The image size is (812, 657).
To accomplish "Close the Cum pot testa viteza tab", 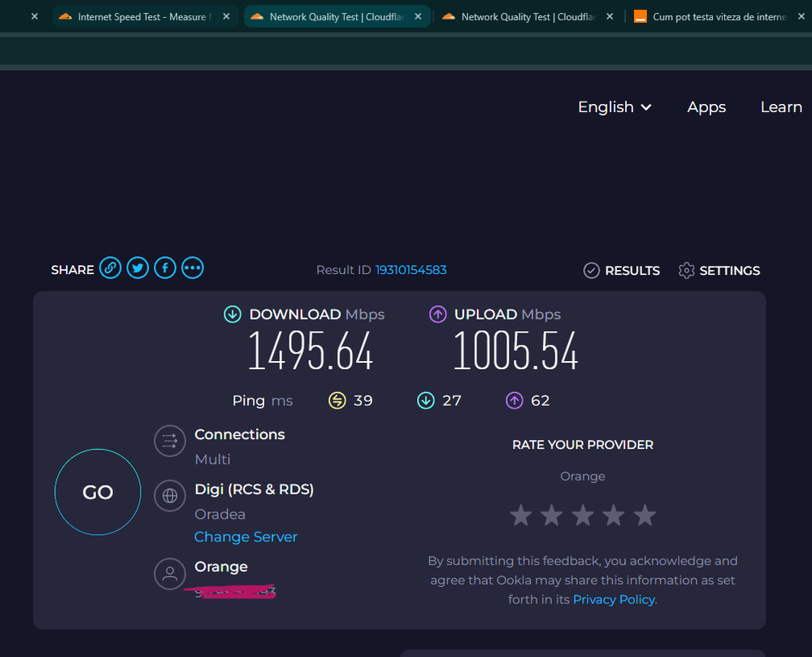I will point(801,16).
